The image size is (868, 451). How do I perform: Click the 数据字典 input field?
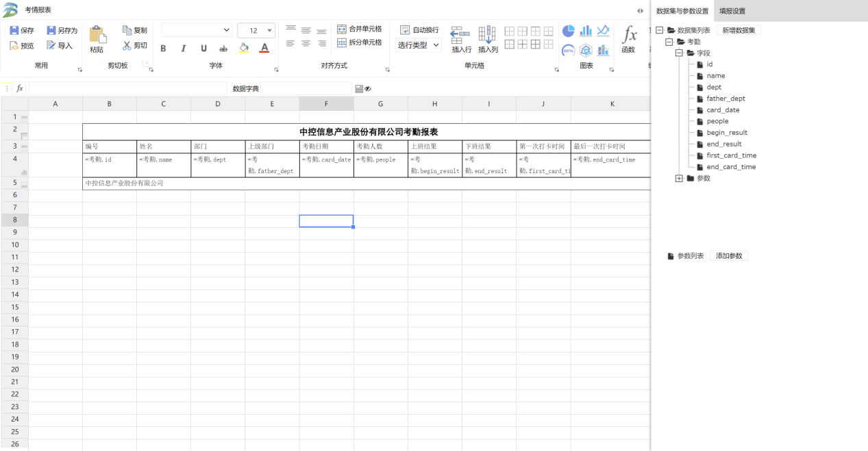point(306,88)
